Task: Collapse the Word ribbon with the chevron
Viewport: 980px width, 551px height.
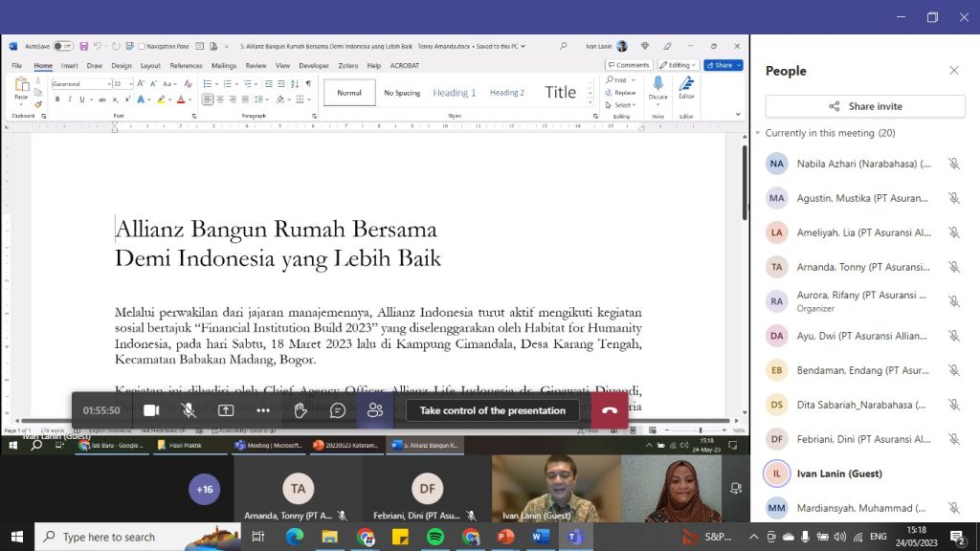Action: click(738, 115)
